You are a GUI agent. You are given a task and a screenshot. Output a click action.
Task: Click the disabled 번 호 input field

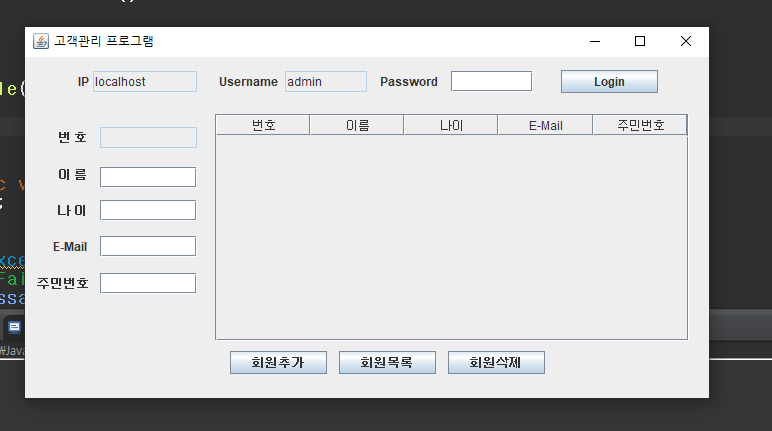pyautogui.click(x=148, y=137)
